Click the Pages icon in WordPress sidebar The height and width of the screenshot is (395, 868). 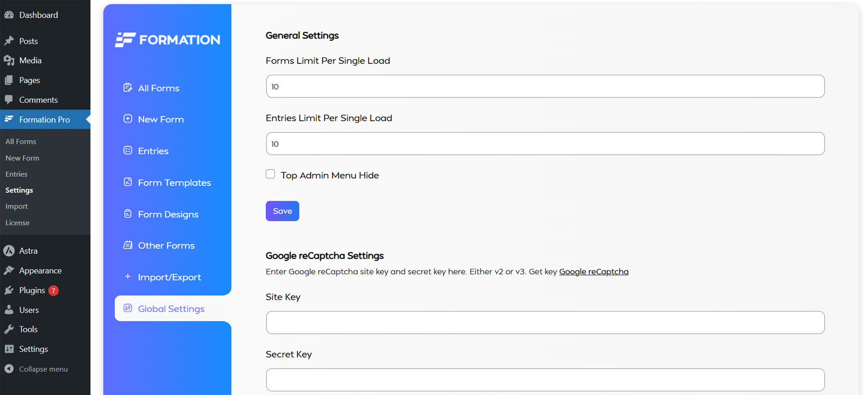click(9, 80)
